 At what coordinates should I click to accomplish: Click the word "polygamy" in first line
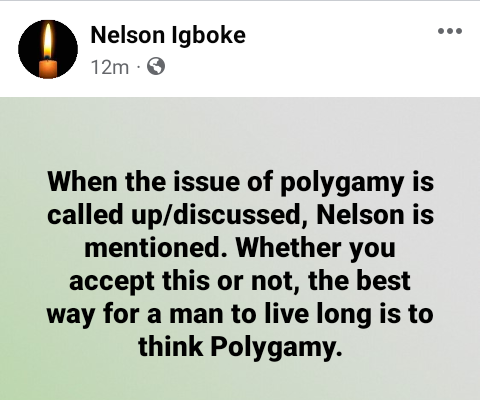pos(341,183)
